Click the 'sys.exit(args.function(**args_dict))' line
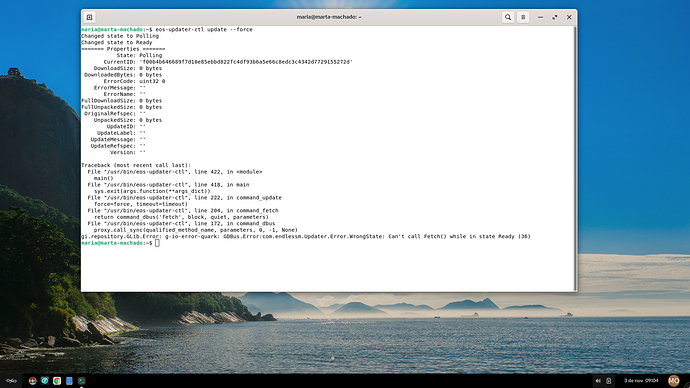 [152, 191]
